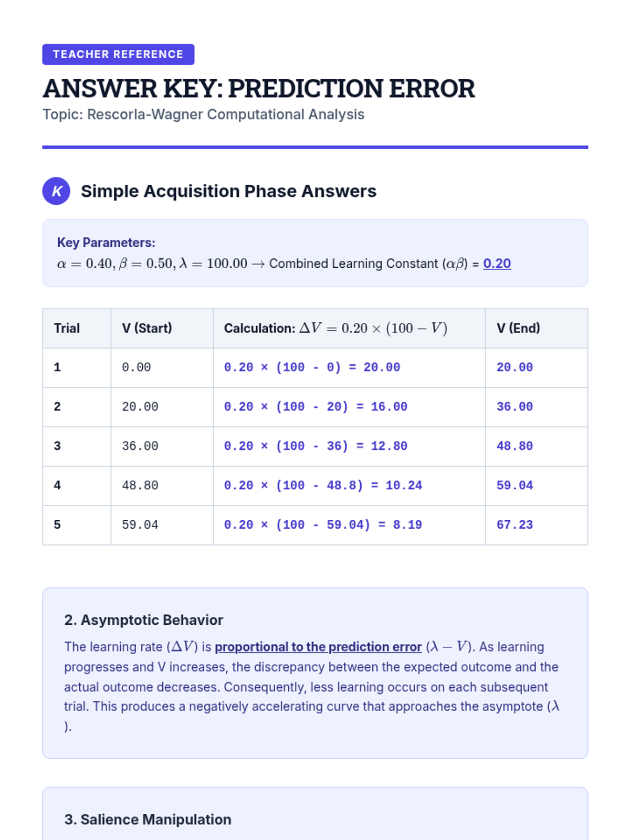Select the Calculation column header formula
Image resolution: width=630 pixels, height=840 pixels.
coord(335,328)
